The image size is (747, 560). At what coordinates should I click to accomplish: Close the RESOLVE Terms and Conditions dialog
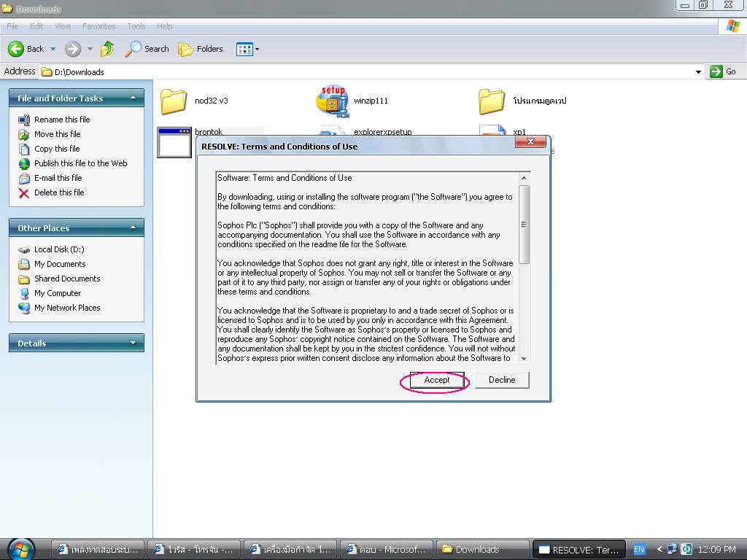[530, 141]
